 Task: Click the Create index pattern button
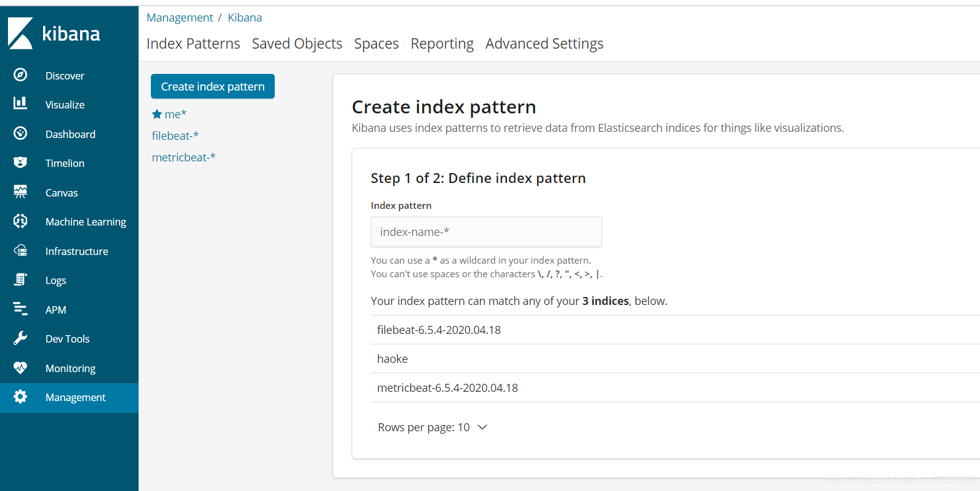pyautogui.click(x=213, y=86)
